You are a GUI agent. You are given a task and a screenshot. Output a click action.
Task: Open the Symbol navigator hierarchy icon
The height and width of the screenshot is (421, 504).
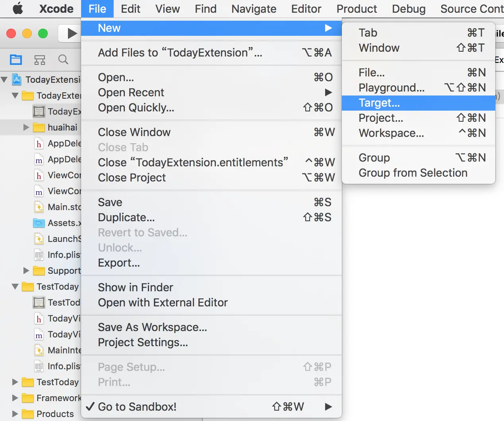[x=40, y=60]
